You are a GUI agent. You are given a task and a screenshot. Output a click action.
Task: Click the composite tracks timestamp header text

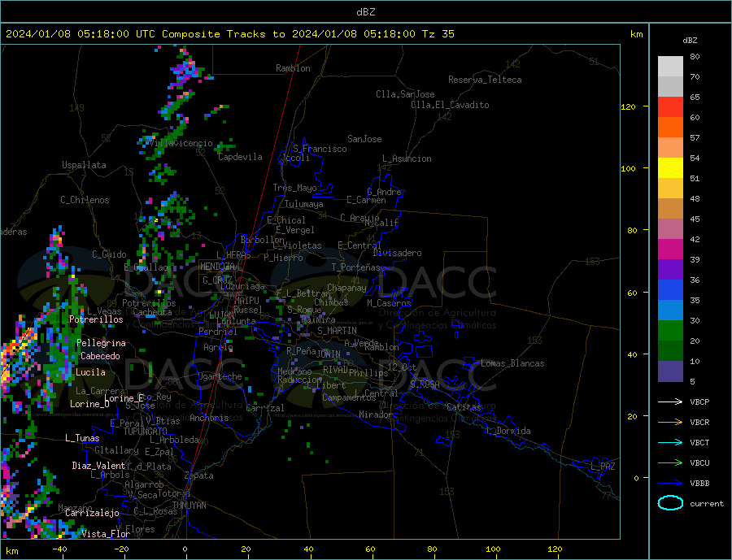coord(229,34)
